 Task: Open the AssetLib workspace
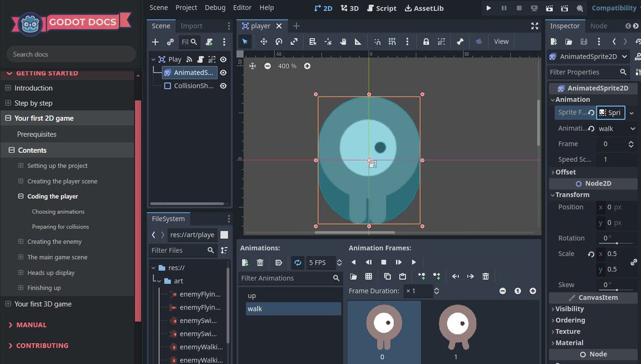(424, 8)
